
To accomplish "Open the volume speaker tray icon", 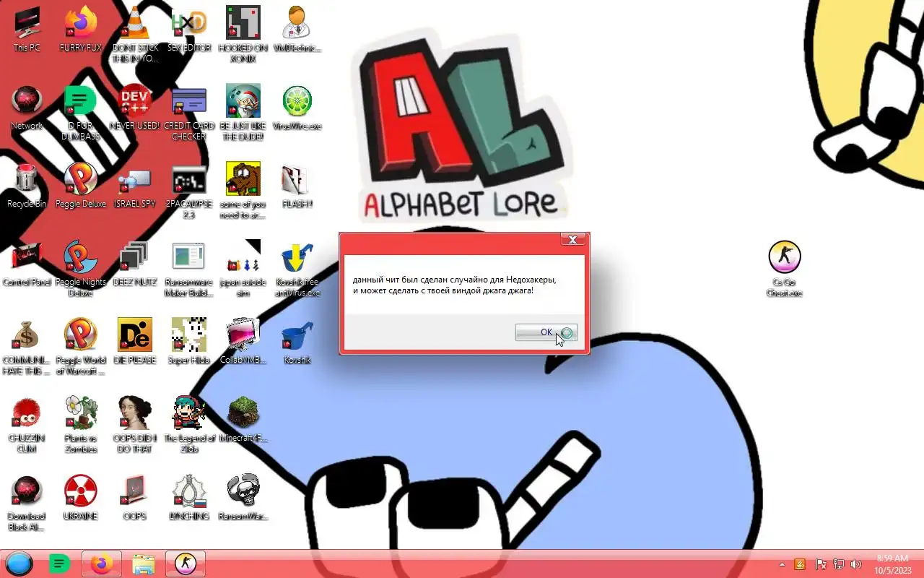I will point(856,564).
